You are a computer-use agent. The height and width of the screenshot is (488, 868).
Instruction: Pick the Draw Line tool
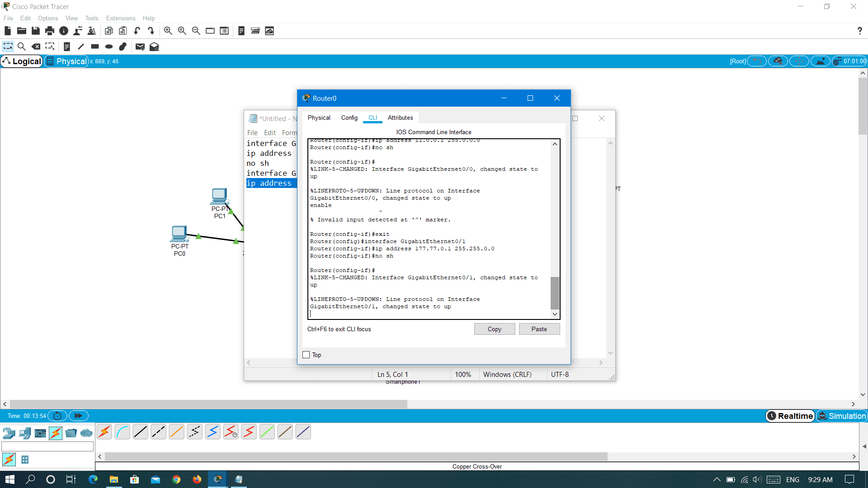click(x=81, y=47)
